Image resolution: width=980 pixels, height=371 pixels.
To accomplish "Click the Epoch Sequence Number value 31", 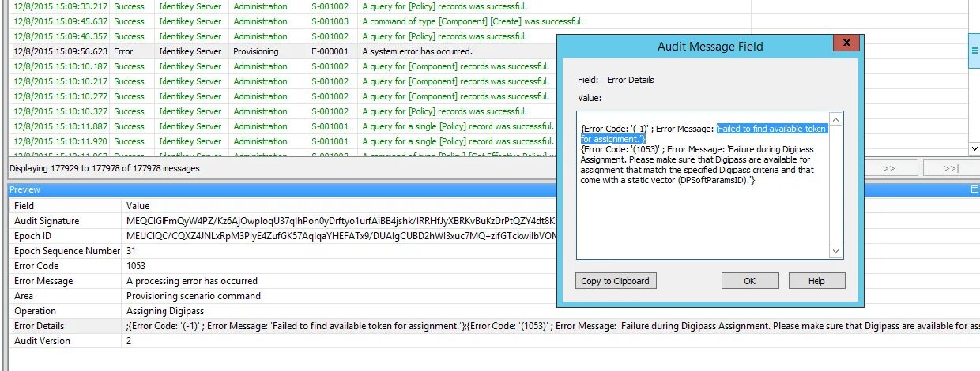I will pyautogui.click(x=131, y=251).
